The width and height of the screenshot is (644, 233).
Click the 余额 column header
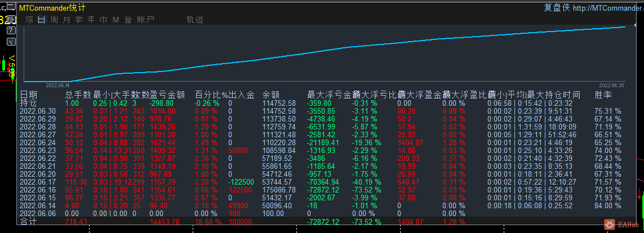[270, 95]
